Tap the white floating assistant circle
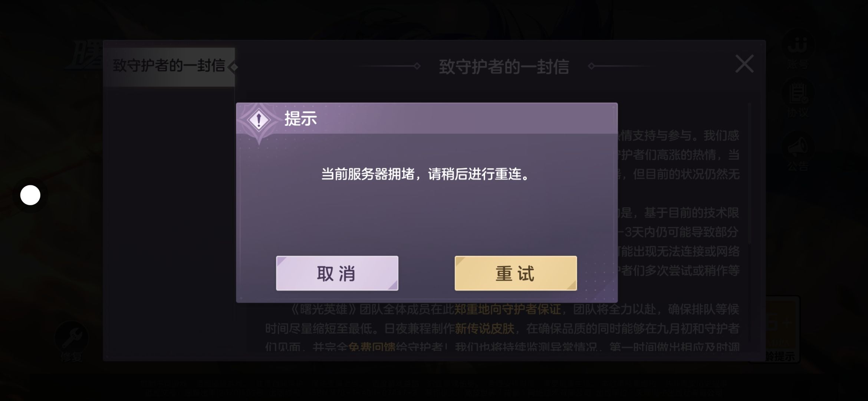 [x=30, y=195]
